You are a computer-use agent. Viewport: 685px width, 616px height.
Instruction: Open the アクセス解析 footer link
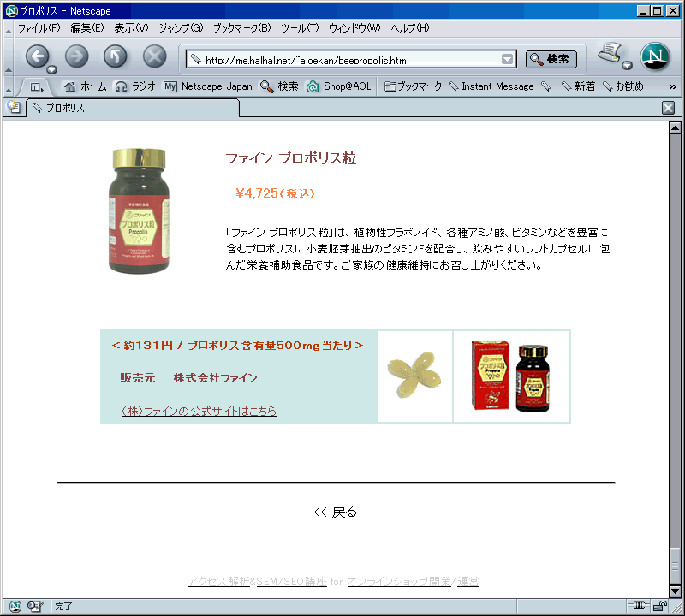point(219,581)
